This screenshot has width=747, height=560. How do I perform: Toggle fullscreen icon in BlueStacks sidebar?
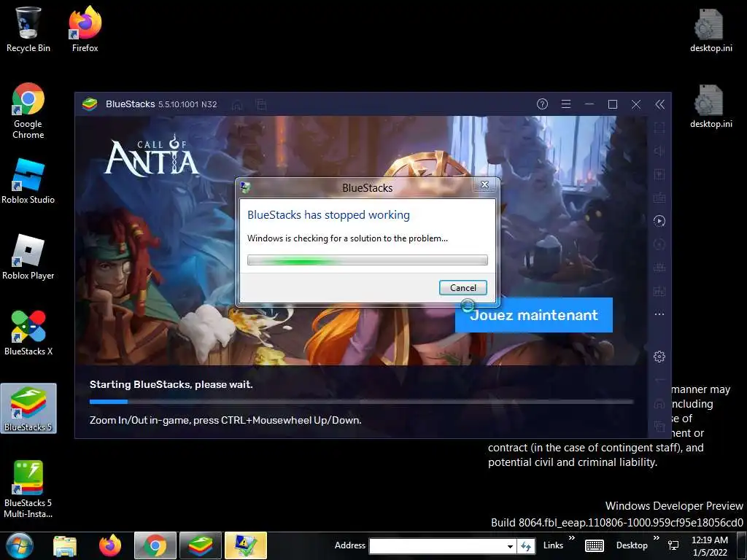click(659, 128)
